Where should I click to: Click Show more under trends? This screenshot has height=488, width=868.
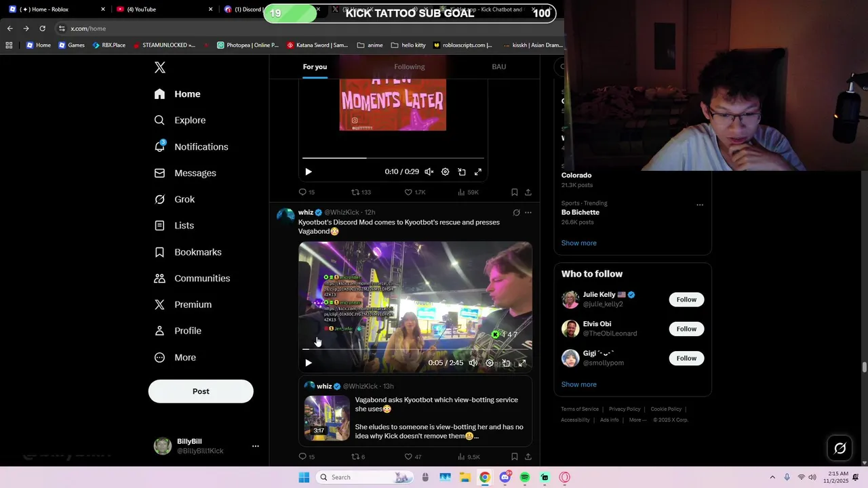pyautogui.click(x=579, y=243)
